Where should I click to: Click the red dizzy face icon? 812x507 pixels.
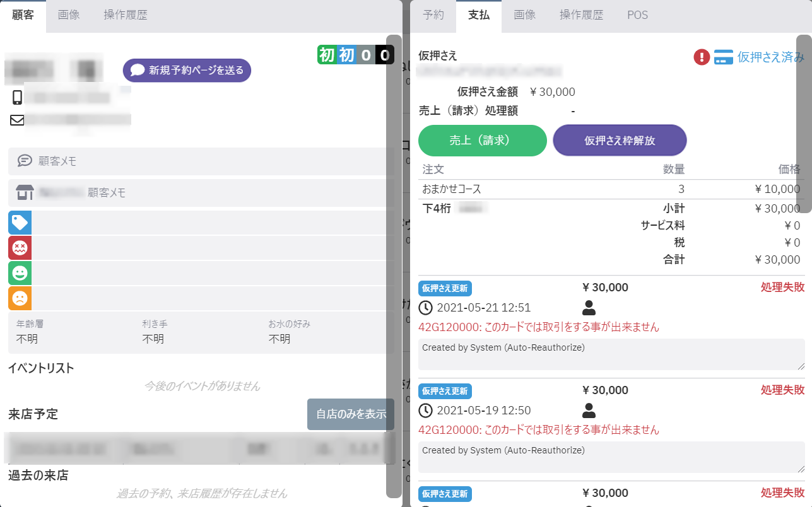[x=20, y=248]
